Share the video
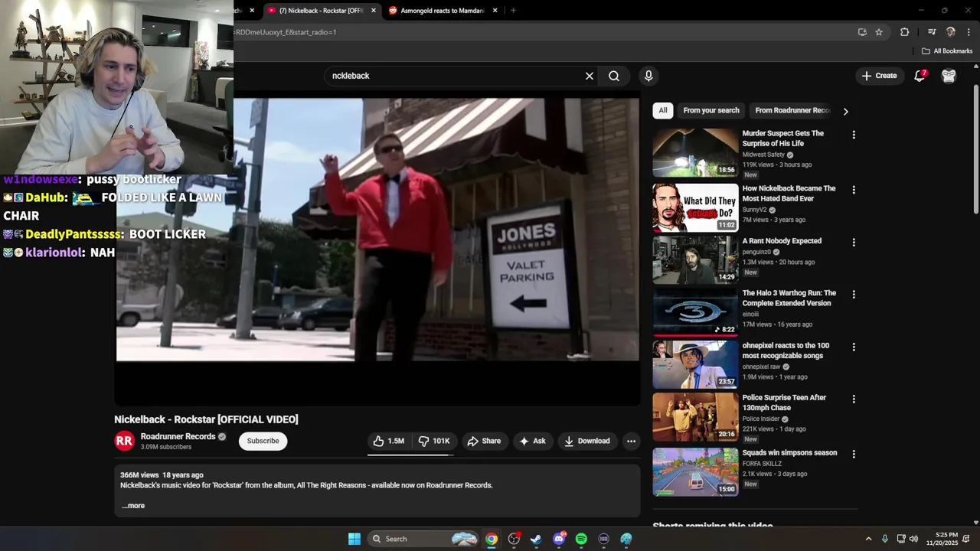The width and height of the screenshot is (980, 551). pyautogui.click(x=484, y=441)
